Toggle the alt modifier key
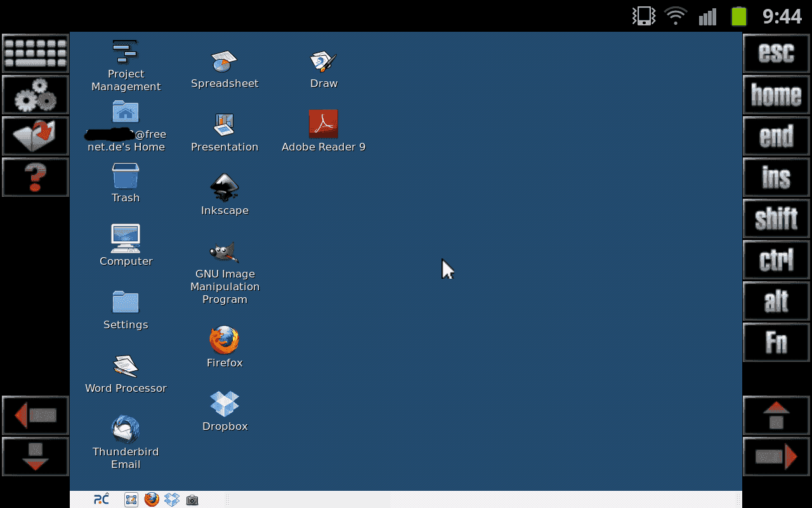The width and height of the screenshot is (812, 508). click(776, 301)
